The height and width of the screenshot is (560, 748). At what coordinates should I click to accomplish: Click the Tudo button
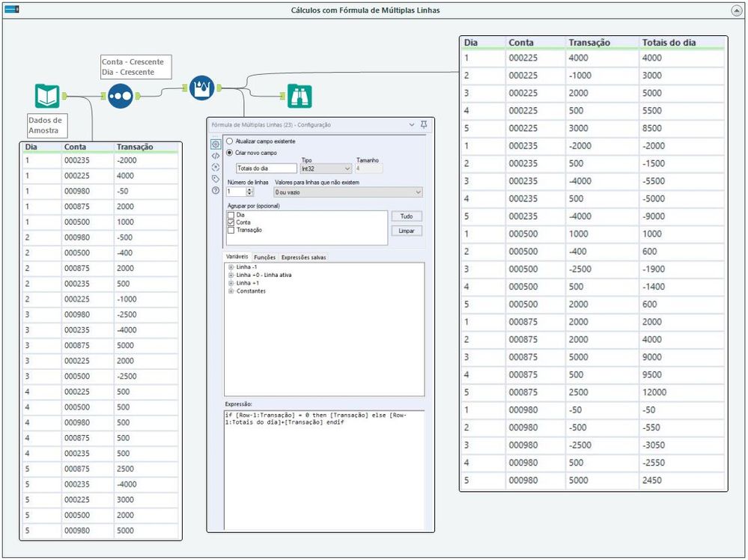[x=407, y=216]
